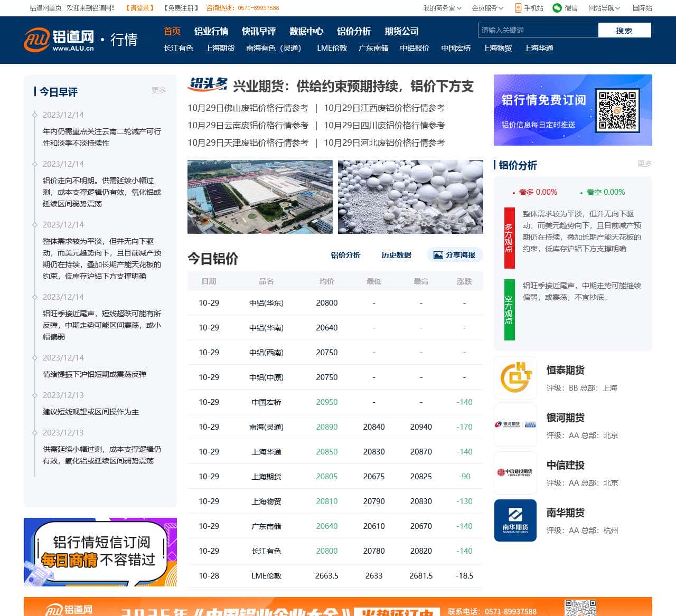Screen dimensions: 676x616
Task: Expand 网站导航 dropdown
Action: [604, 8]
